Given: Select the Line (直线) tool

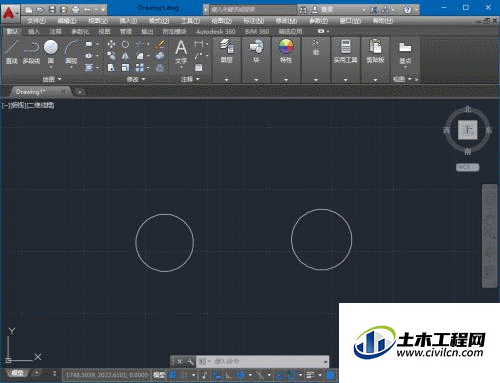Looking at the screenshot, I should (x=12, y=52).
